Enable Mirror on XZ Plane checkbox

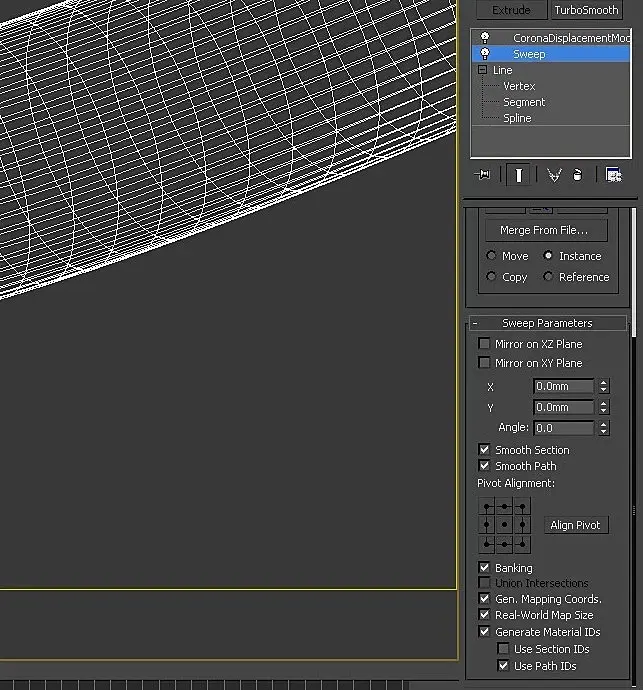click(x=485, y=344)
